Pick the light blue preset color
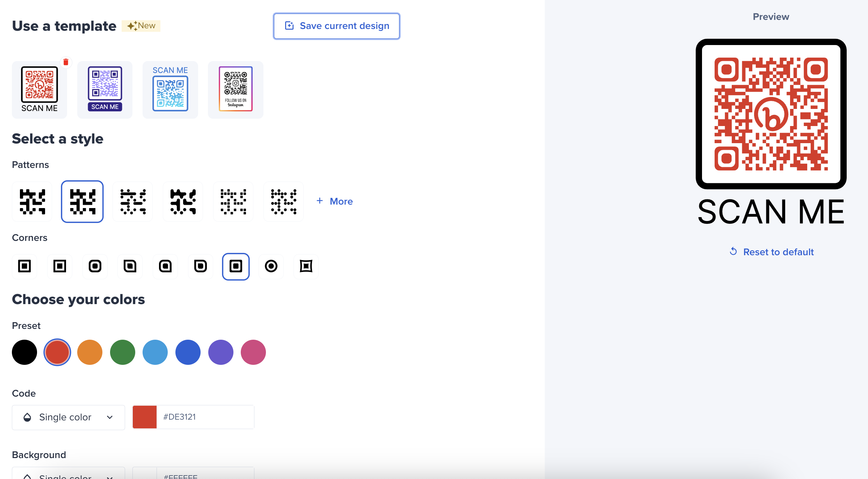 [x=155, y=352]
